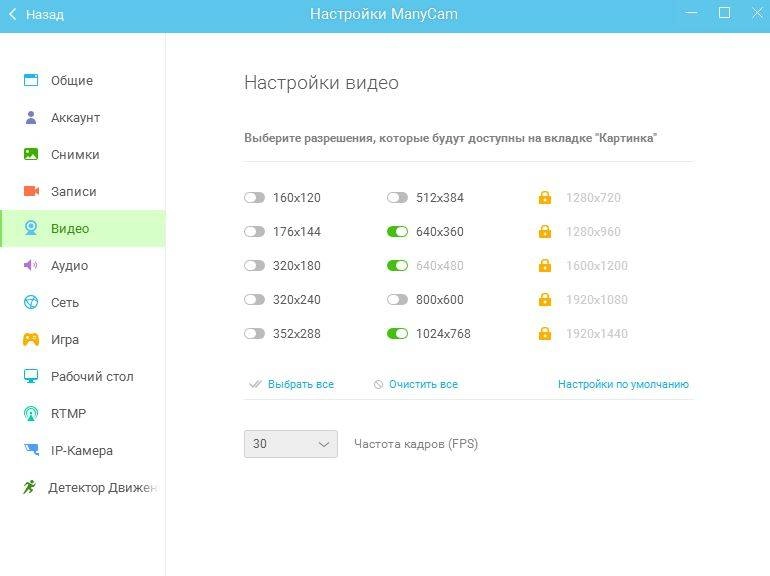Click the locked 1920x1080 resolution label
This screenshot has width=770, height=576.
tap(597, 300)
